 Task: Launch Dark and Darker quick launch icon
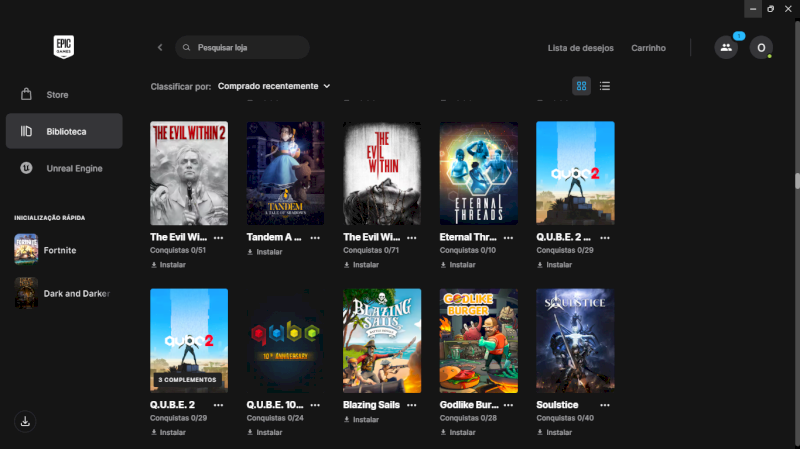(x=26, y=293)
